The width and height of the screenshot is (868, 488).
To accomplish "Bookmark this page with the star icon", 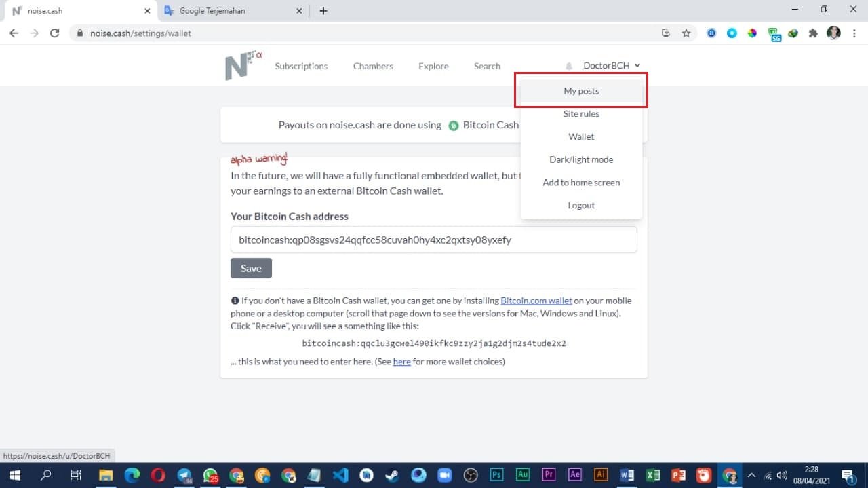I will click(686, 33).
